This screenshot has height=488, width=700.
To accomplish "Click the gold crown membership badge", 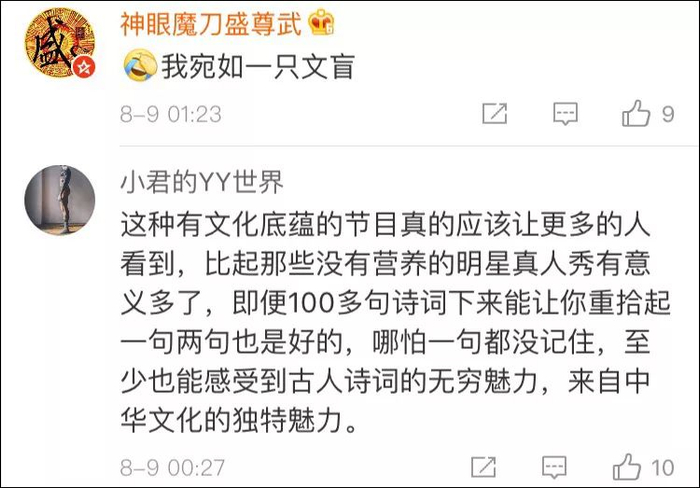I will click(322, 22).
